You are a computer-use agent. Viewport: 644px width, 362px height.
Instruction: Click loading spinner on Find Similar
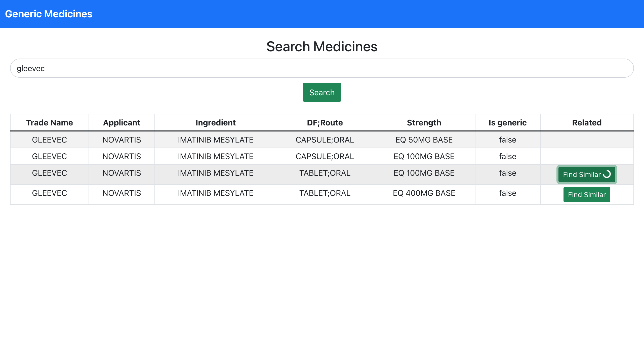point(607,174)
